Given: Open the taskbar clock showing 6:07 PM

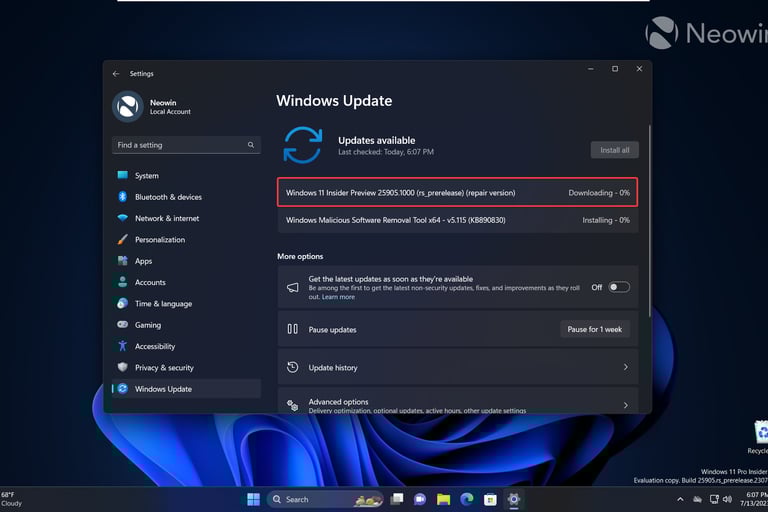Looking at the screenshot, I should point(755,499).
